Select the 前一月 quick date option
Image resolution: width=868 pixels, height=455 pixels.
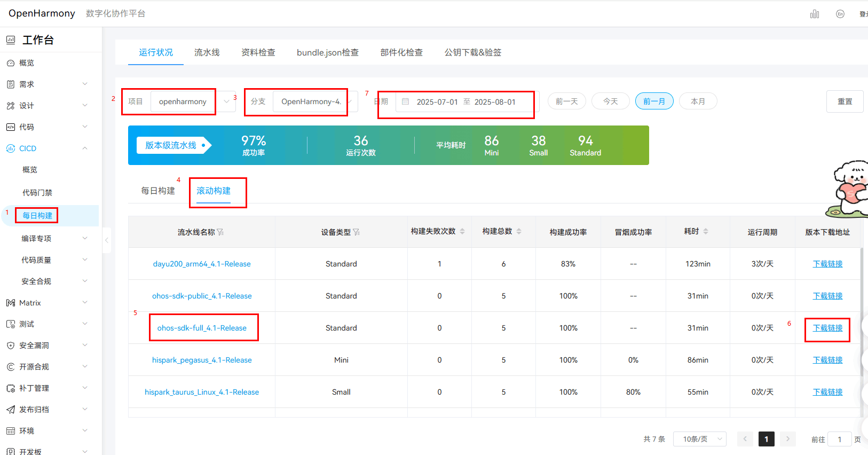(x=654, y=101)
